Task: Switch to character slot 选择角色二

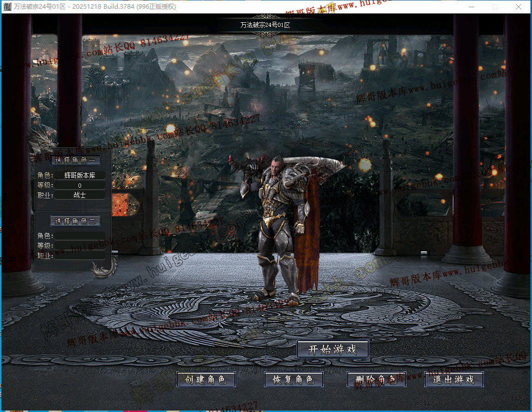Action: [x=75, y=221]
